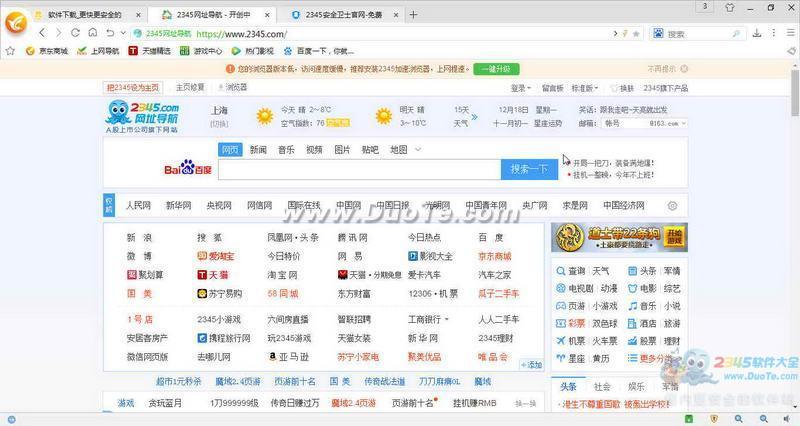Select the 地图 search tab

coord(398,149)
